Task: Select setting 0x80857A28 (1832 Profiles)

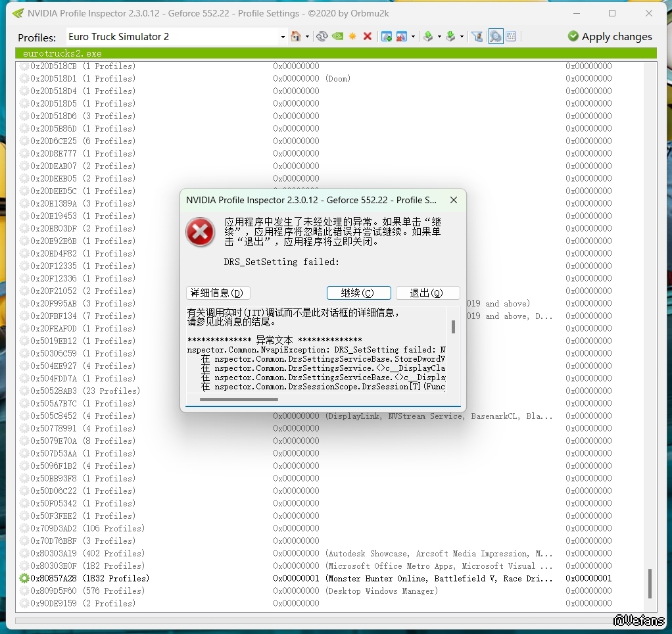Action: (89, 578)
